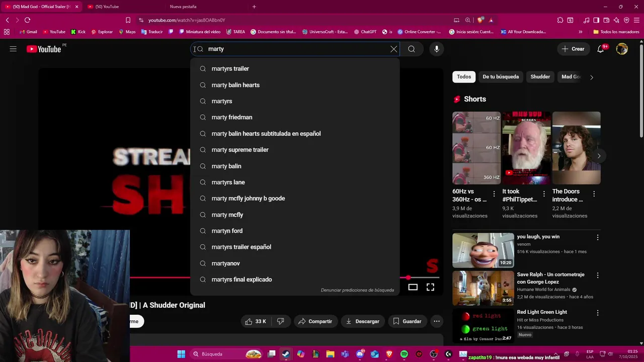
Task: Select suggestion 'marty mcfly johnny b goode'
Action: coord(295,199)
